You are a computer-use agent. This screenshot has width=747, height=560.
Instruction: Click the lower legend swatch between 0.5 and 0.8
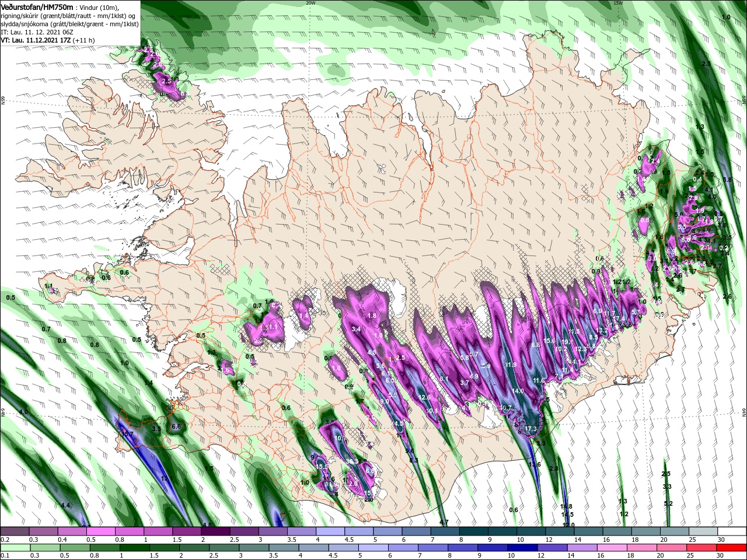(74, 548)
